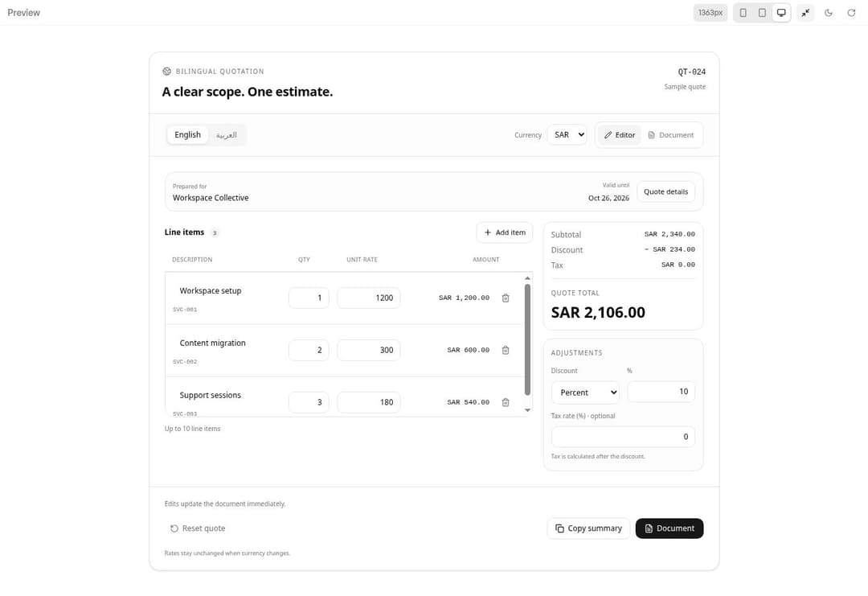Viewport: 868px width, 596px height.
Task: Click the Preview panel title
Action: click(x=24, y=13)
